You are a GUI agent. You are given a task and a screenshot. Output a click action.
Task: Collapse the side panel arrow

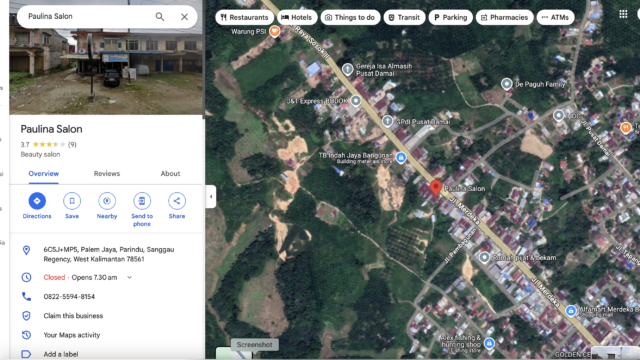(x=211, y=197)
